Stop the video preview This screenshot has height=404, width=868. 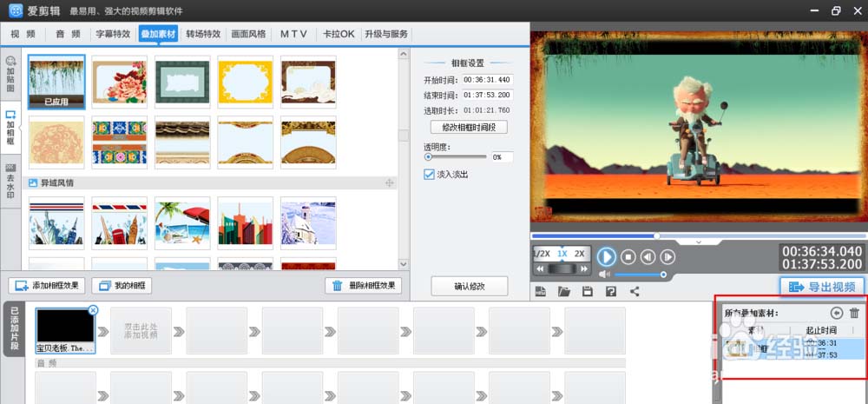pyautogui.click(x=628, y=256)
